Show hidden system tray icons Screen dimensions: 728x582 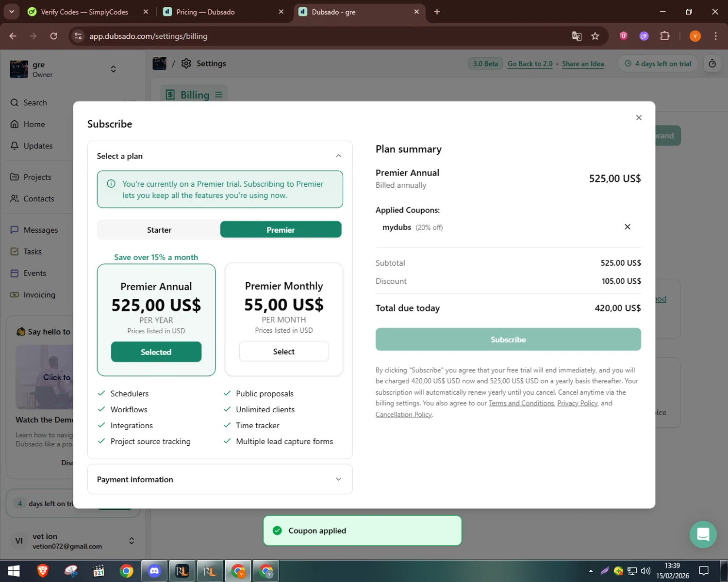[591, 571]
